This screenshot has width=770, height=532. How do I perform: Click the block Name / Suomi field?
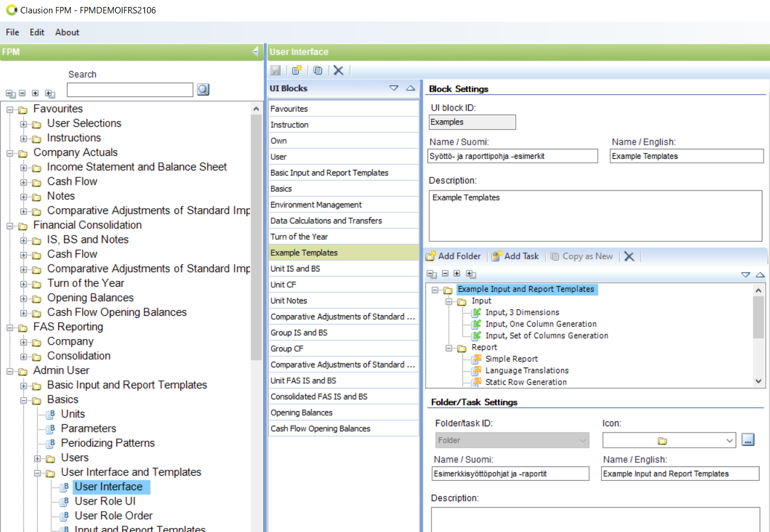(x=513, y=156)
